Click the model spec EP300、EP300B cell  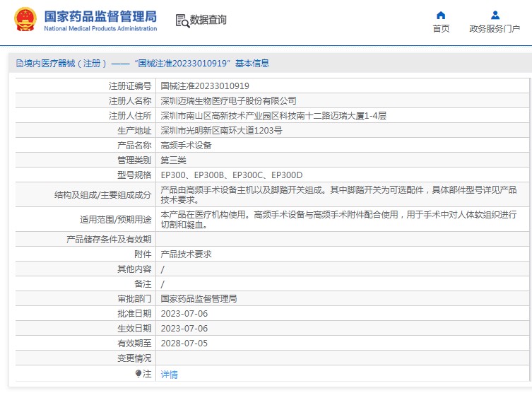[x=231, y=175]
